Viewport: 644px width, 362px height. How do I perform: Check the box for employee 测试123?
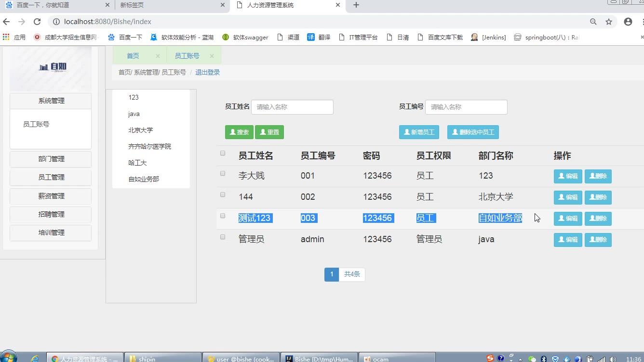pyautogui.click(x=223, y=216)
